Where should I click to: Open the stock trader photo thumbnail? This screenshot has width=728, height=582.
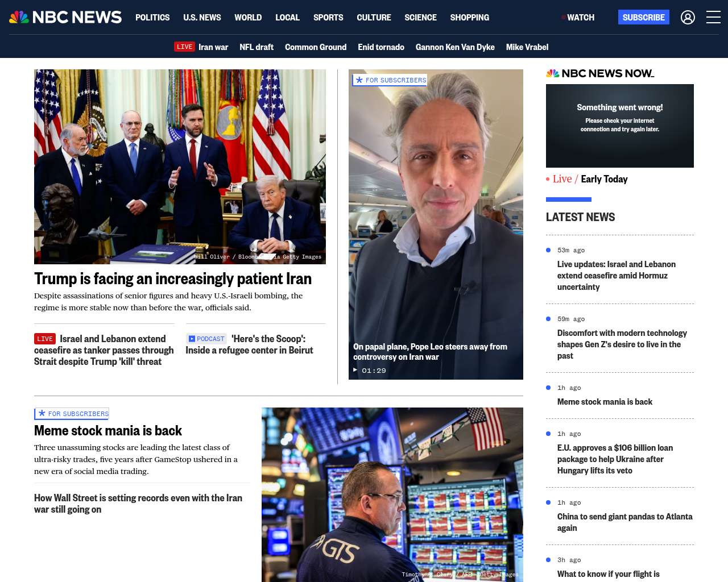[392, 494]
